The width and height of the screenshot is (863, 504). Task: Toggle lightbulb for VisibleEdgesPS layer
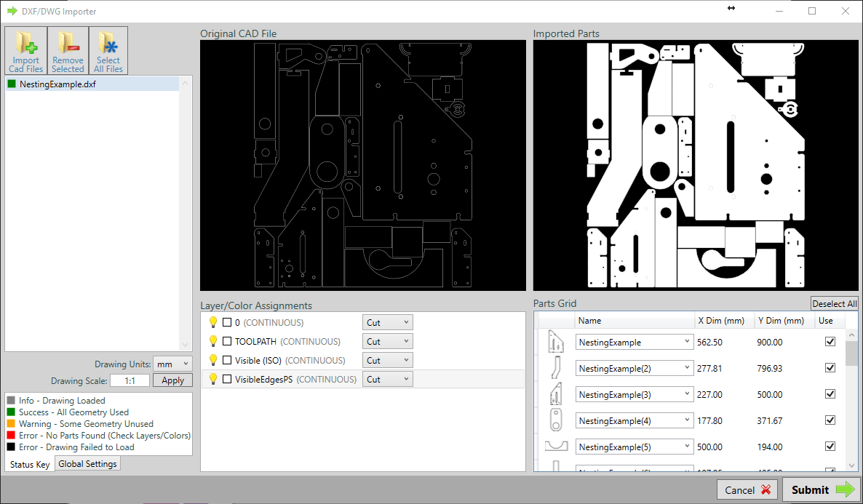(x=213, y=379)
